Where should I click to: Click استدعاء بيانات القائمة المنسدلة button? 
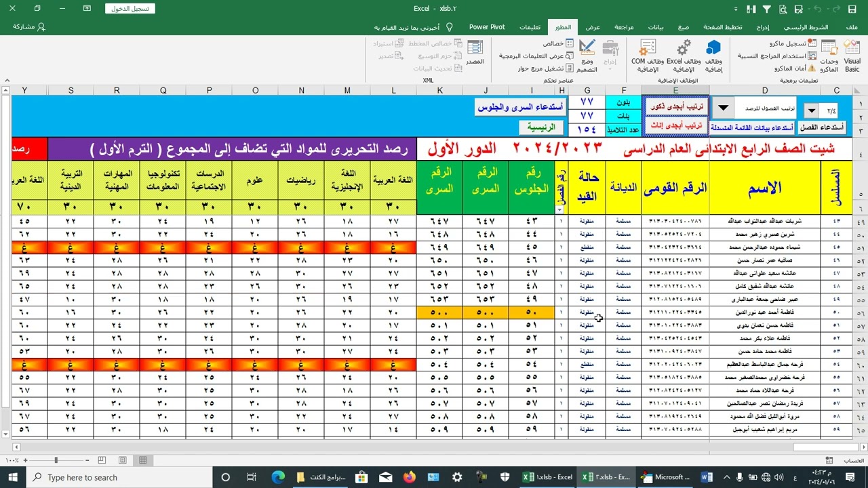click(x=752, y=127)
